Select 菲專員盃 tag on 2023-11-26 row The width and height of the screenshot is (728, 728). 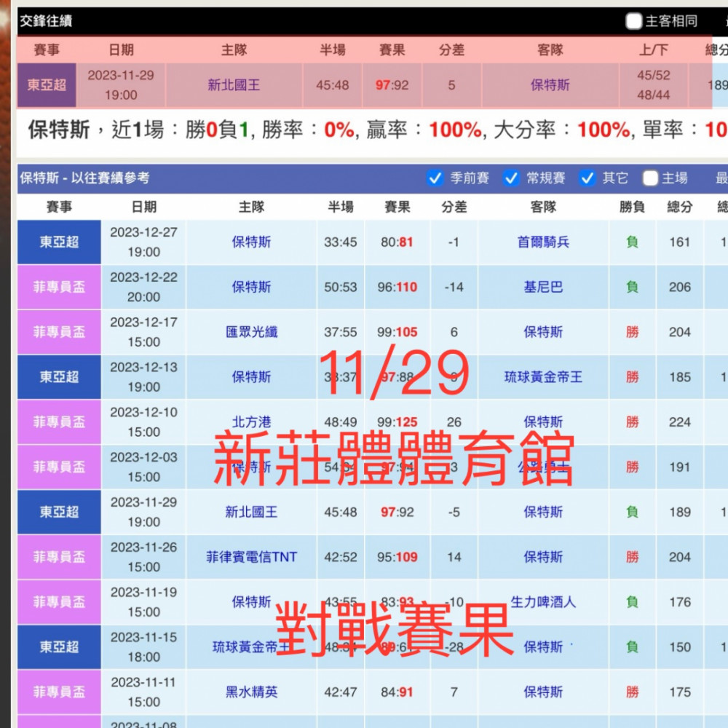pos(59,557)
